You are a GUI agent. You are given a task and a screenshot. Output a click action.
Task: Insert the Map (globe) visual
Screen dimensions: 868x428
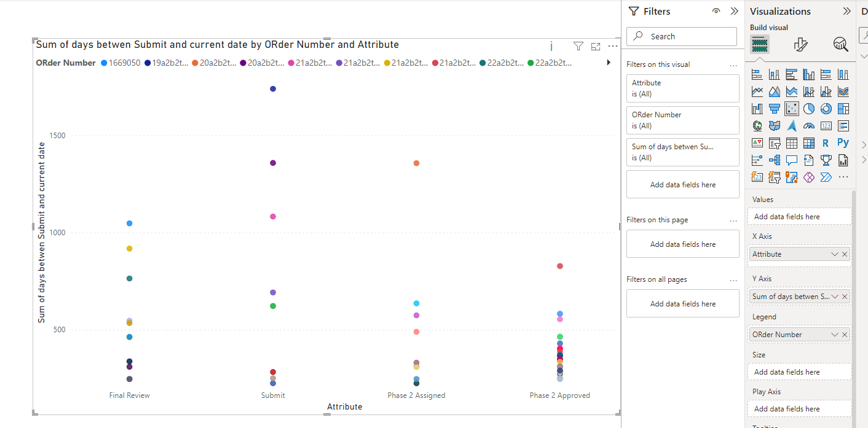(757, 126)
